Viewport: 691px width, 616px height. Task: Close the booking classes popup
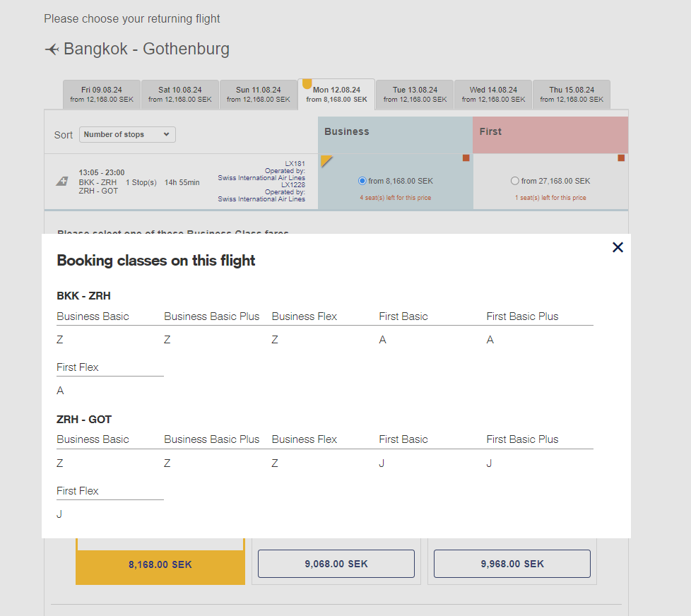[x=618, y=247]
